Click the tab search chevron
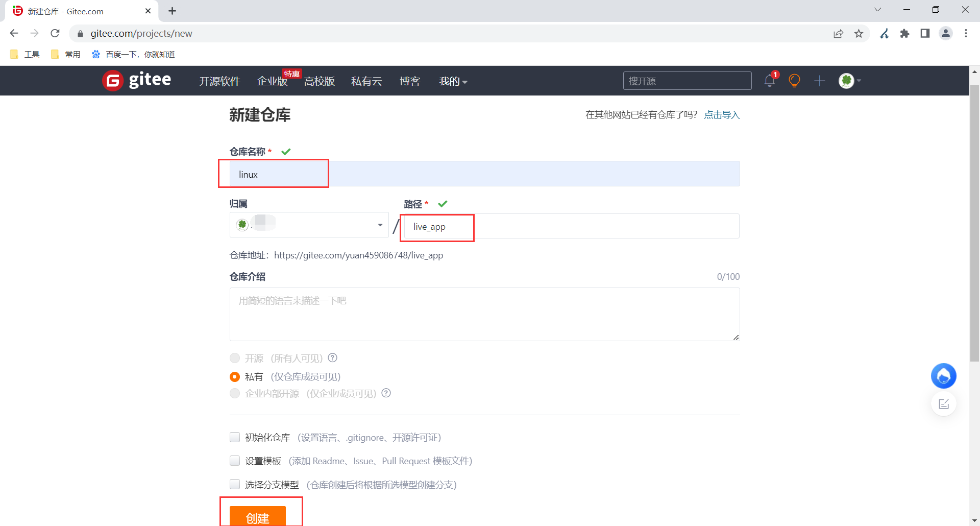The height and width of the screenshot is (526, 980). [877, 10]
